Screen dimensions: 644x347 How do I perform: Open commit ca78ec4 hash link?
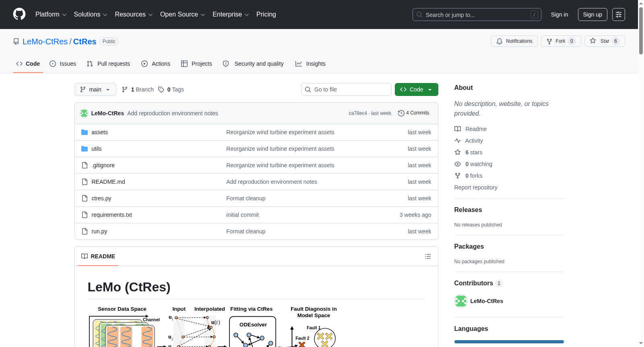pos(358,113)
